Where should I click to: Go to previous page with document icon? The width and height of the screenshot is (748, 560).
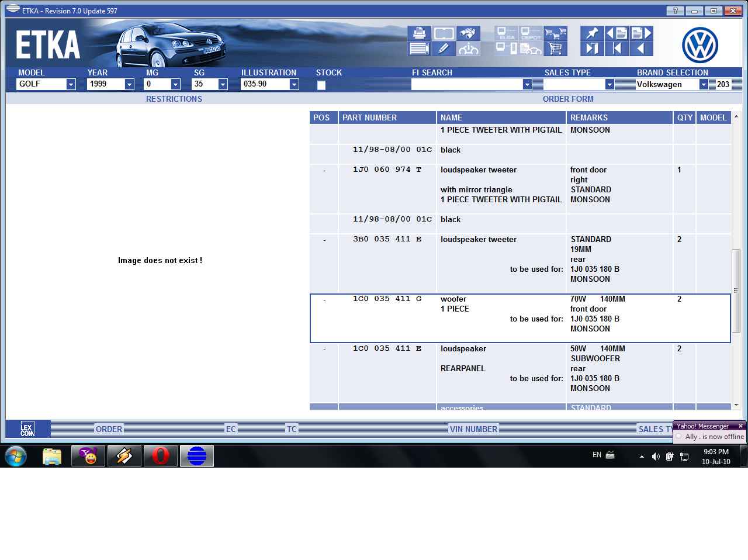click(617, 33)
